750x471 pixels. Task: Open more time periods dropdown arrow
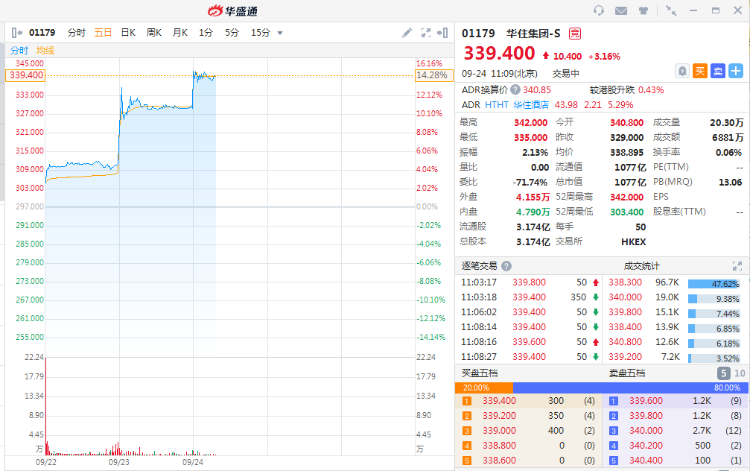[280, 33]
